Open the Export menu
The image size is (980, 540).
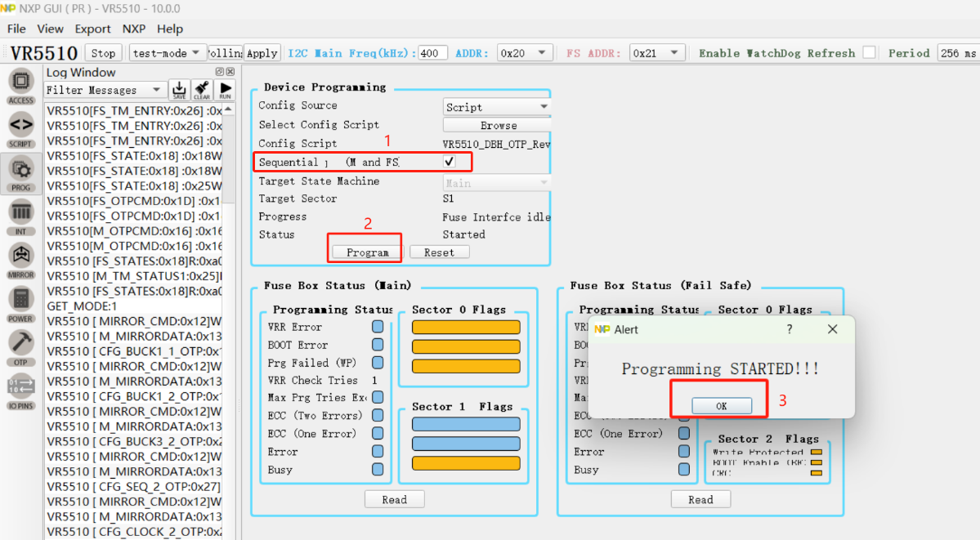[x=92, y=29]
